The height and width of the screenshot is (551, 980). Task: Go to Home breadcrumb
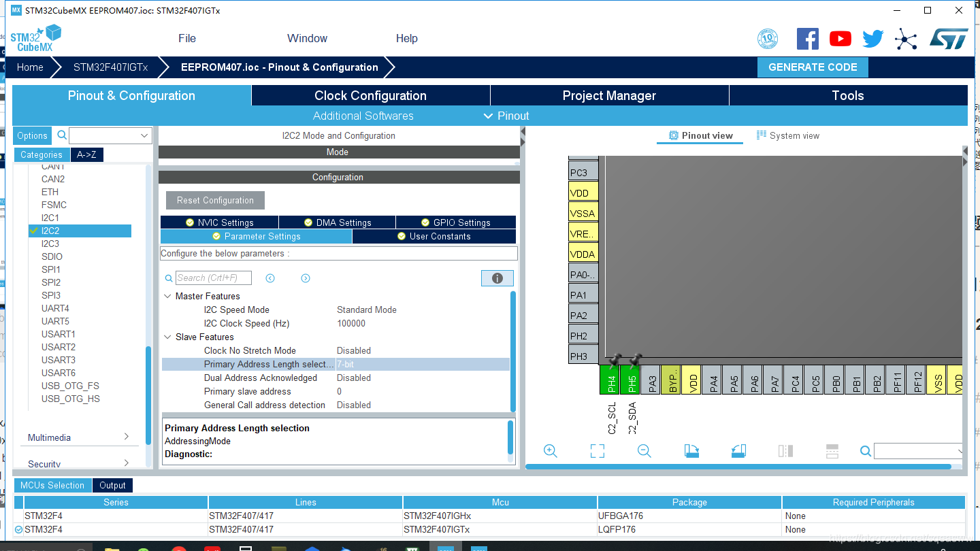pyautogui.click(x=30, y=67)
